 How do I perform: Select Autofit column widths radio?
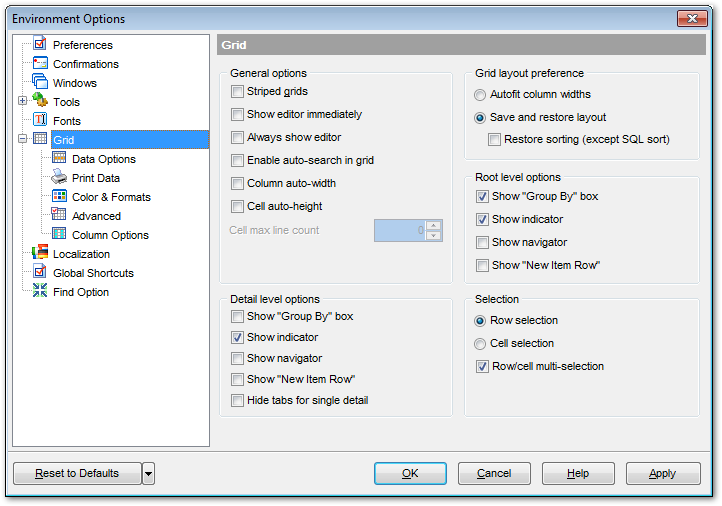(480, 95)
